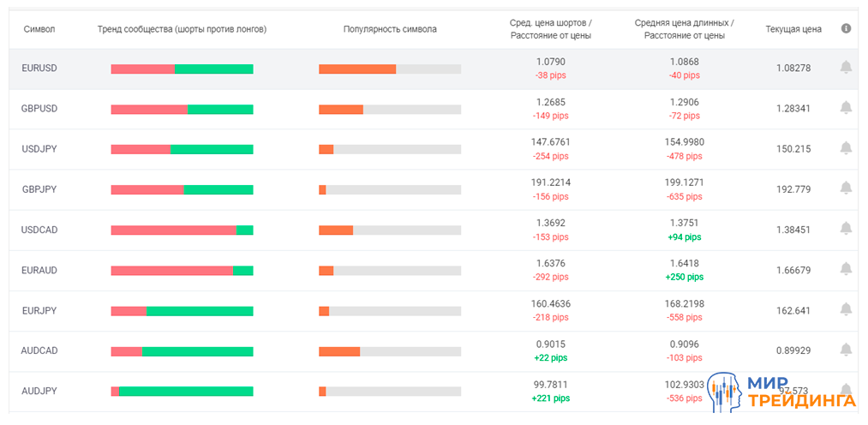Sort by the Символ column header
The image size is (868, 425).
pyautogui.click(x=39, y=29)
